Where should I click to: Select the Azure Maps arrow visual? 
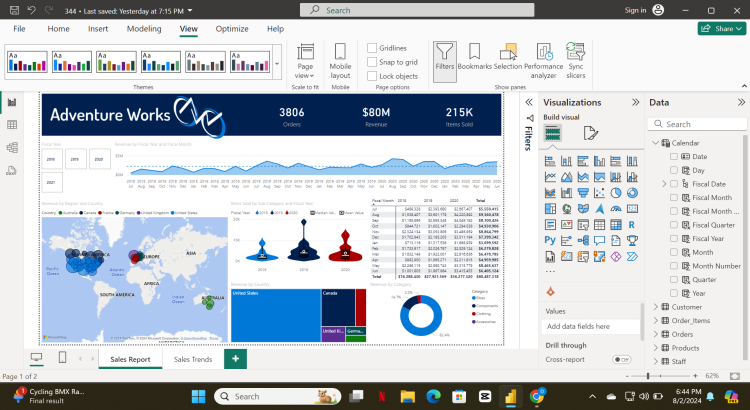[x=599, y=209]
